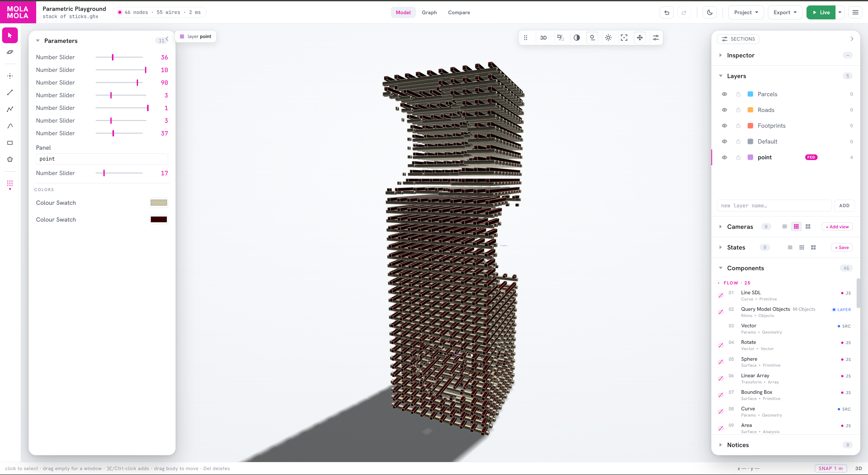This screenshot has height=475, width=868.
Task: Click the zoom extents frame icon
Action: tap(624, 38)
